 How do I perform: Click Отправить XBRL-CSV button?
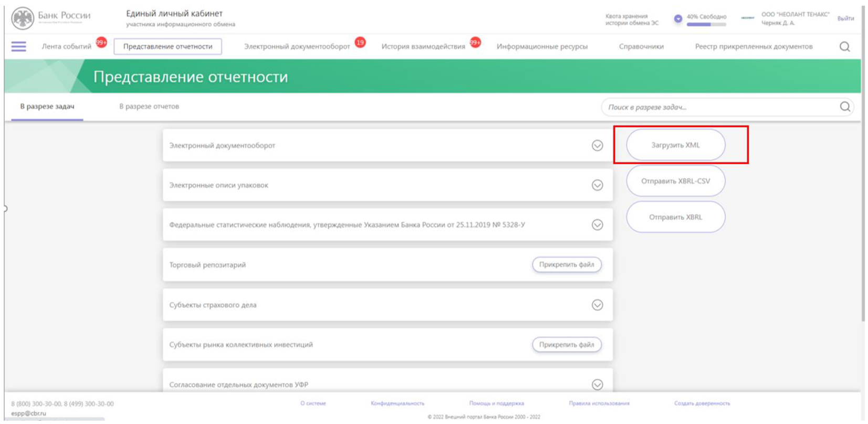675,181
